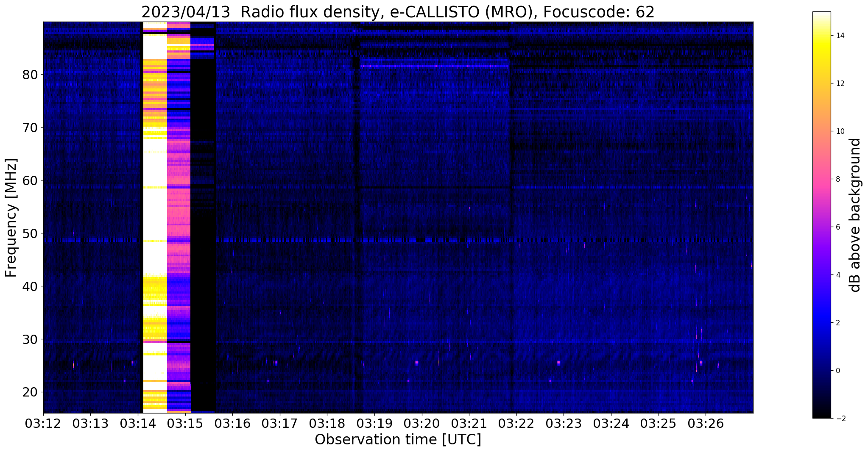The height and width of the screenshot is (452, 868).
Task: Click the 70 MHz frequency tick label
Action: tap(30, 128)
